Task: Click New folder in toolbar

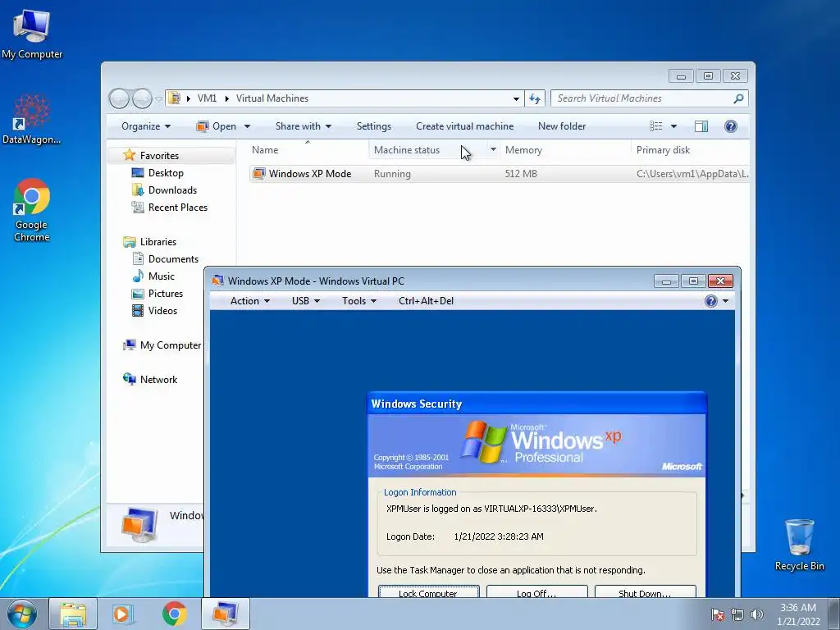Action: [x=562, y=126]
